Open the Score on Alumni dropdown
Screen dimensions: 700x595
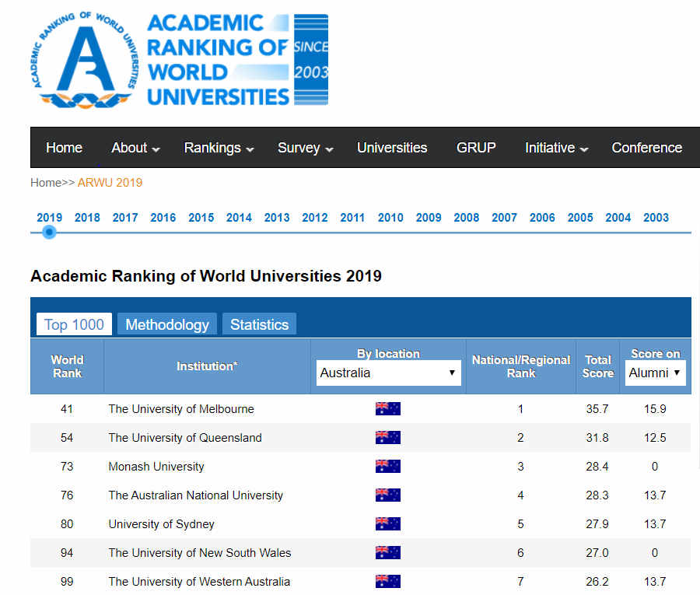point(655,373)
